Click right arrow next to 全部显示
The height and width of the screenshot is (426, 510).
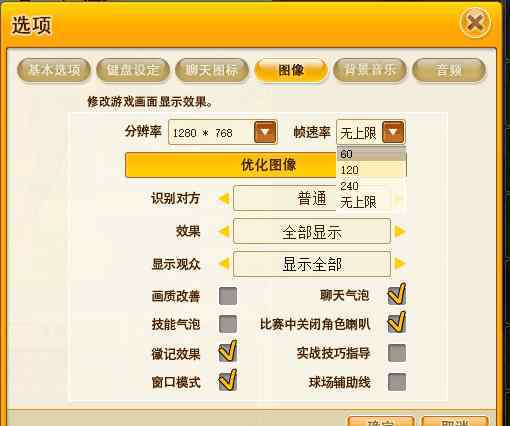click(x=400, y=231)
